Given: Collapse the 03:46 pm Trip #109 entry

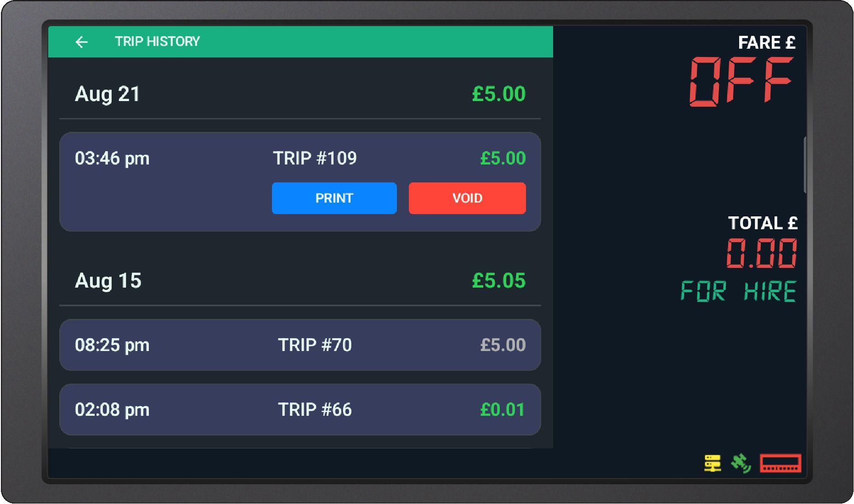Looking at the screenshot, I should point(184,159).
